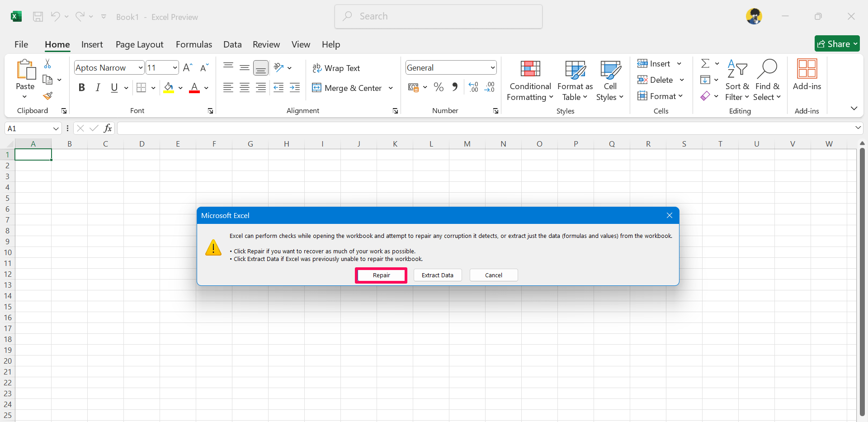Screen dimensions: 868x422
Task: Open Font settings dialog launcher
Action: click(x=211, y=111)
